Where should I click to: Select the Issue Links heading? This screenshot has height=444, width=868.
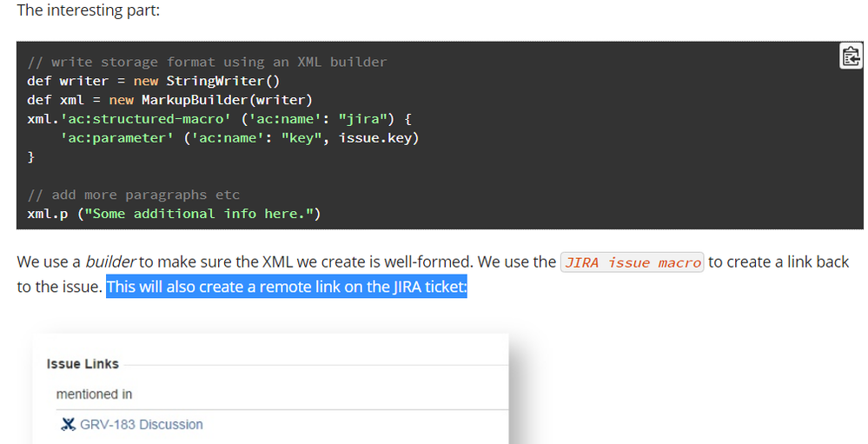click(x=83, y=364)
